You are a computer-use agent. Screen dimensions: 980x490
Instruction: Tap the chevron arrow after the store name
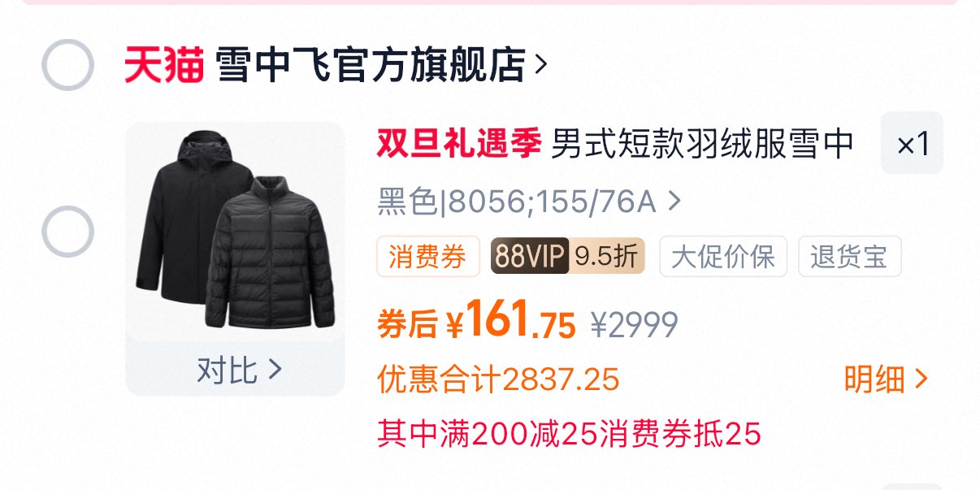coord(541,65)
